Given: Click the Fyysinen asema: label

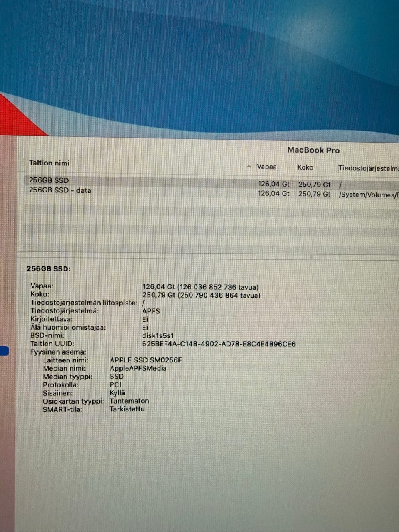Looking at the screenshot, I should point(58,352).
